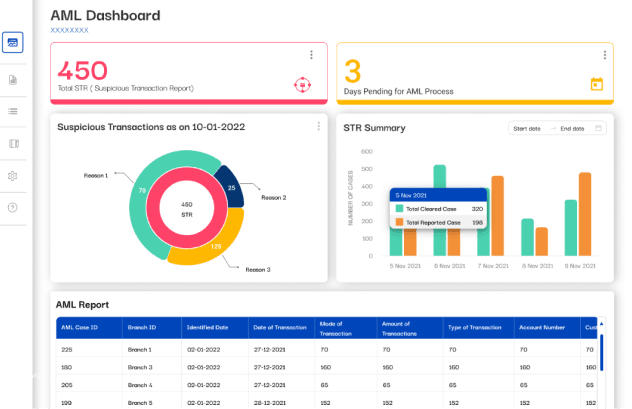Click the green bar for 8 Nov 2021

coord(527,237)
